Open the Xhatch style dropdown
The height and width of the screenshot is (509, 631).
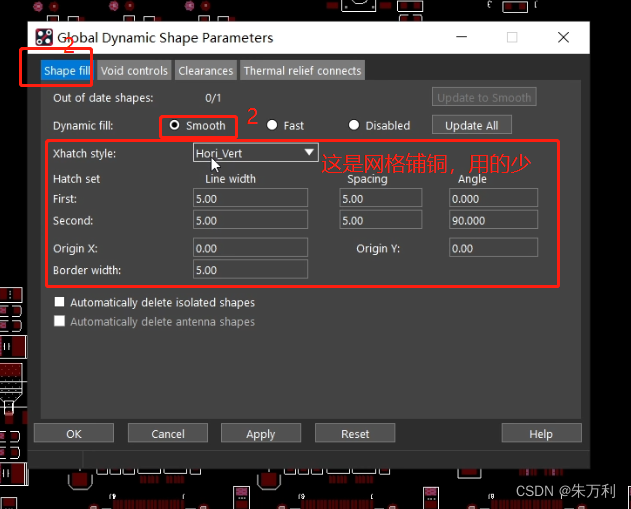coord(256,153)
